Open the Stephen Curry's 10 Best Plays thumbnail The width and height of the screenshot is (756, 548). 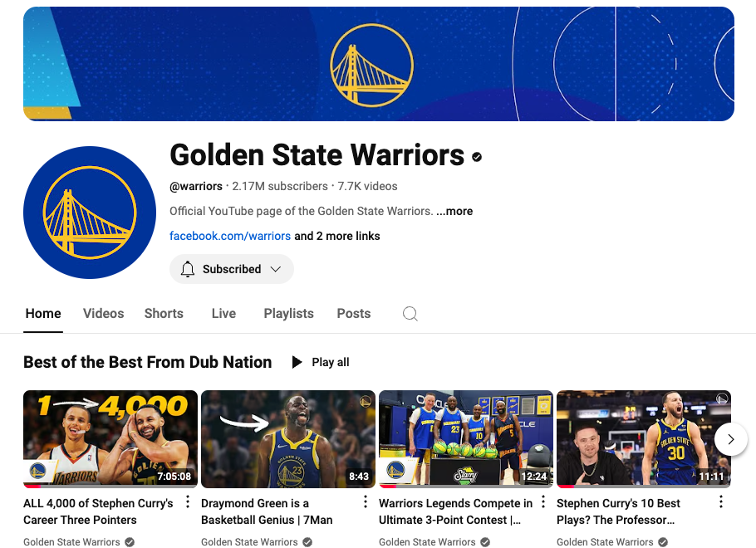pyautogui.click(x=644, y=439)
